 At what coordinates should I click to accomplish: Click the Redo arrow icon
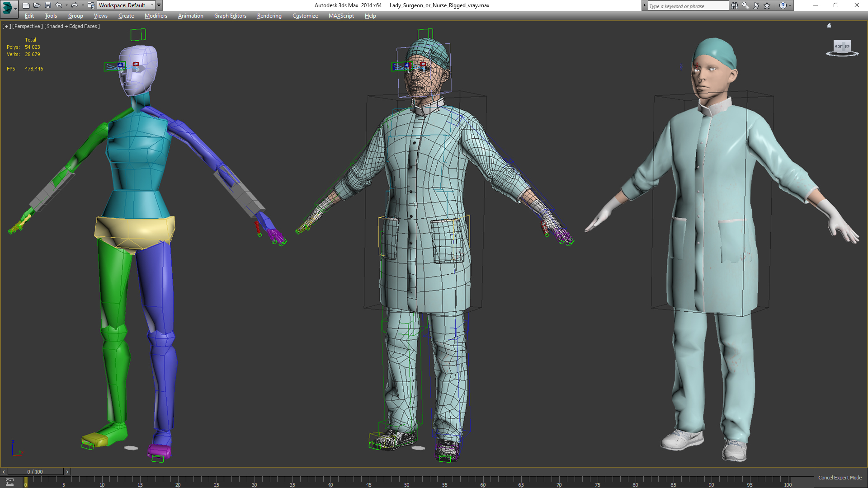click(x=75, y=5)
